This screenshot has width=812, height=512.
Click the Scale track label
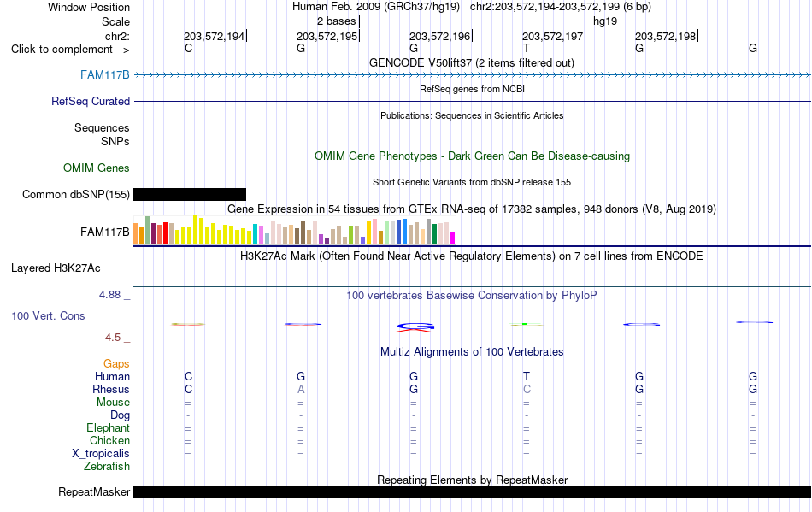115,21
